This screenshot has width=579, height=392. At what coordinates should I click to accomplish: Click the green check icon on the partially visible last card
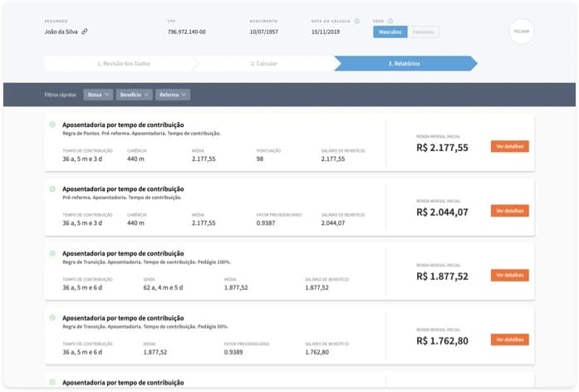click(52, 382)
